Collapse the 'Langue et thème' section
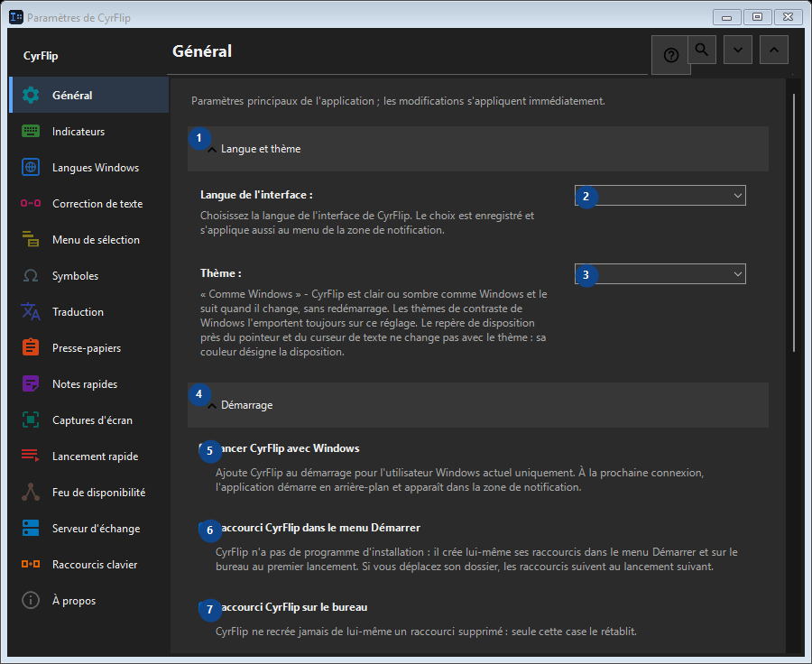The width and height of the screenshot is (812, 664). tap(477, 149)
